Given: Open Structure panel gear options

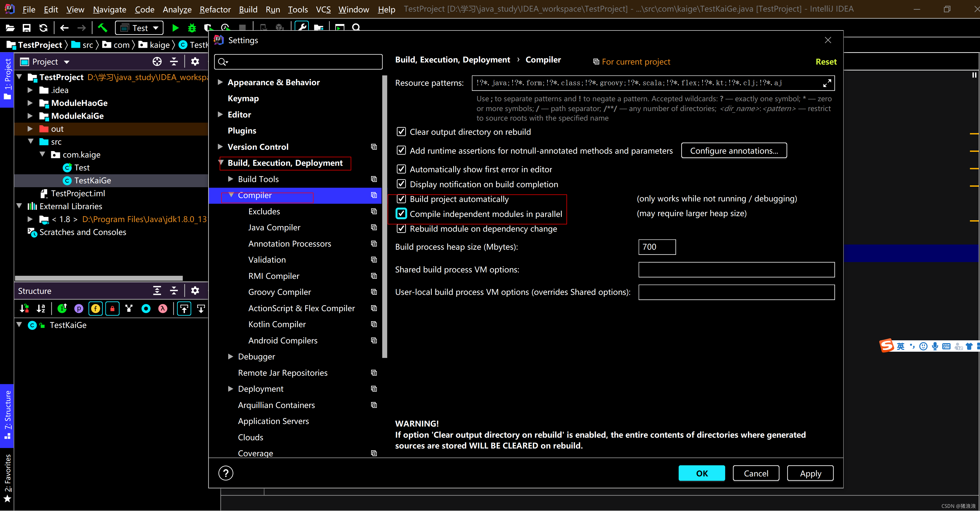Looking at the screenshot, I should (x=195, y=291).
